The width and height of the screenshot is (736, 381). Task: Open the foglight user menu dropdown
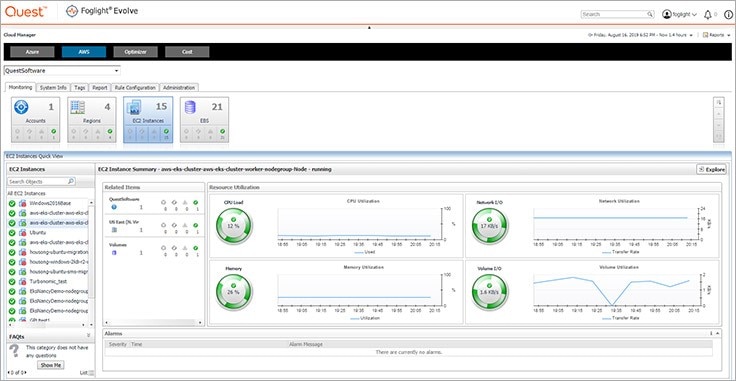(695, 15)
